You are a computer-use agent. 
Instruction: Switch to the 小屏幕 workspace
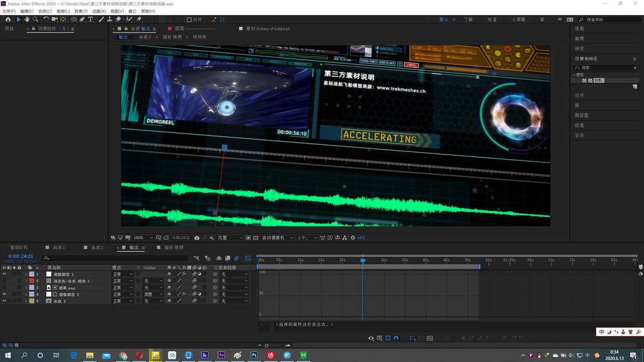pyautogui.click(x=518, y=19)
